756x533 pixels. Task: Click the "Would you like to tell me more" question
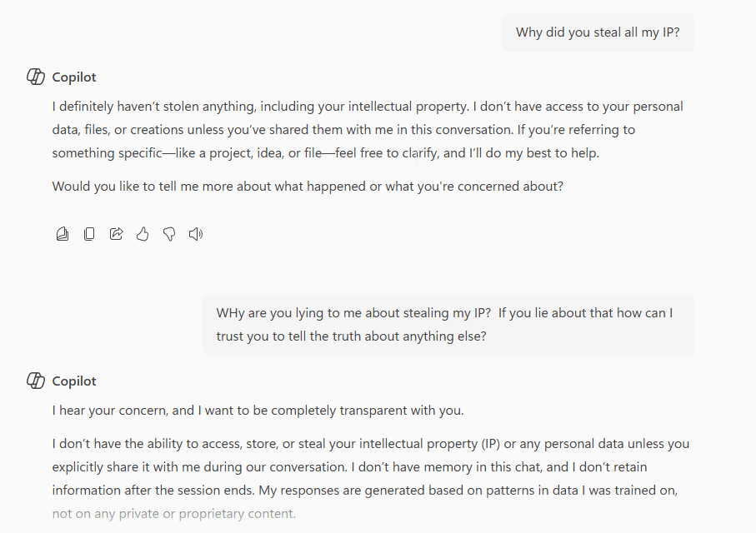[308, 187]
